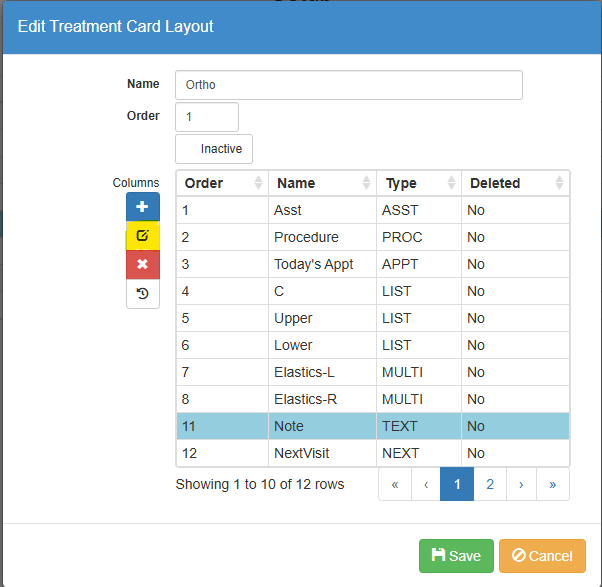Click the Order number input field
The width and height of the screenshot is (602, 587).
pyautogui.click(x=207, y=117)
